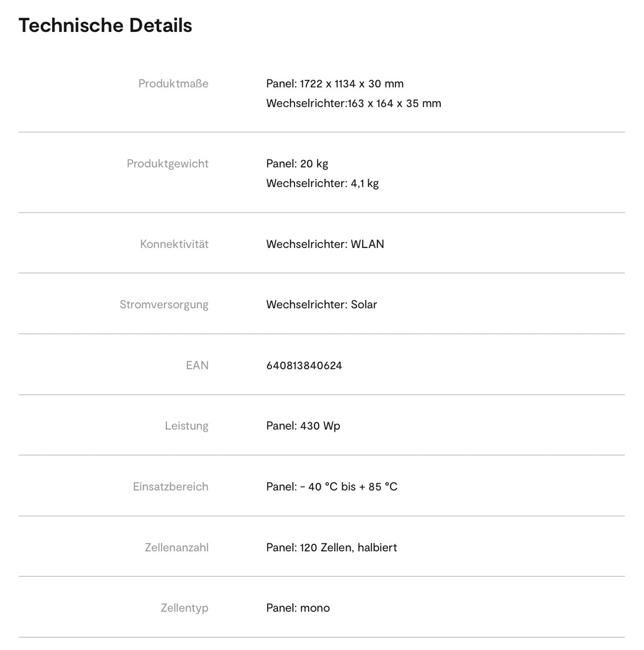Screen dimensions: 644x650
Task: Click the Konnektivität label
Action: (x=174, y=244)
